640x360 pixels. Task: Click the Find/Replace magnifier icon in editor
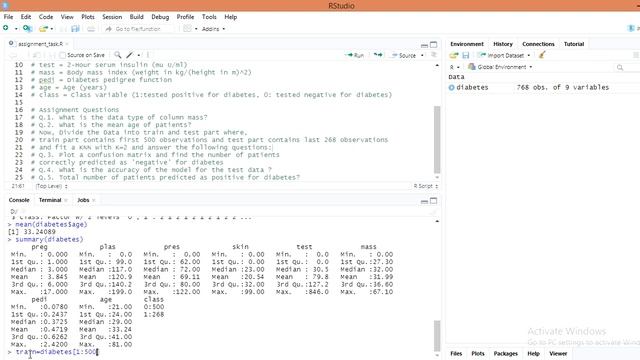point(118,55)
